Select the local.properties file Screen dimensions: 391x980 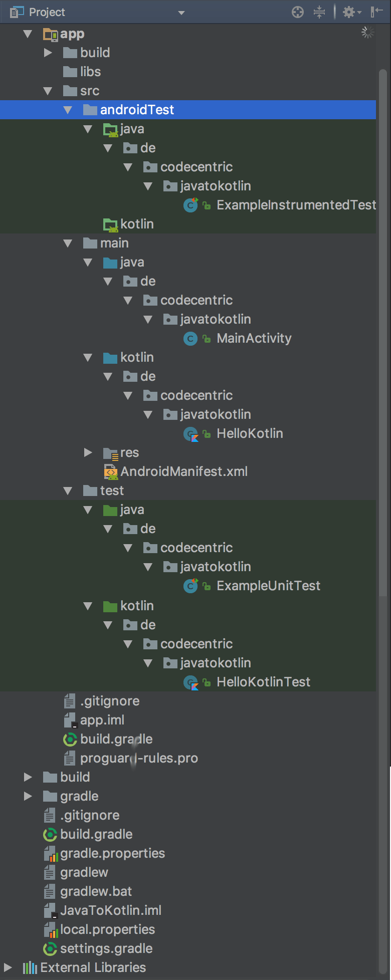[107, 929]
